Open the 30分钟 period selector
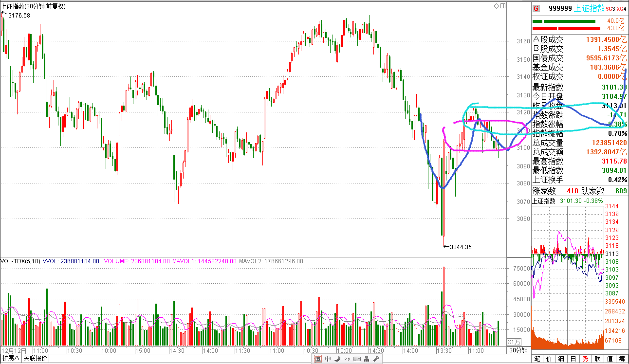The image size is (629, 364). tap(518, 350)
